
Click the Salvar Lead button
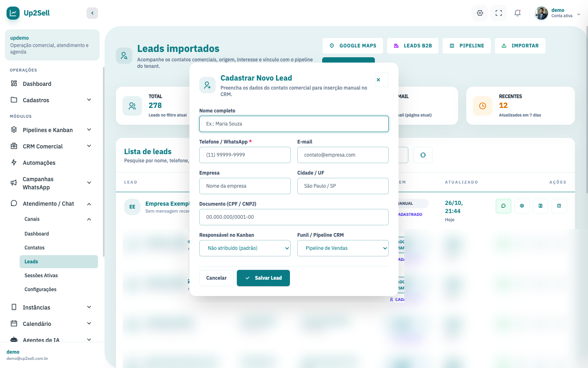(263, 278)
